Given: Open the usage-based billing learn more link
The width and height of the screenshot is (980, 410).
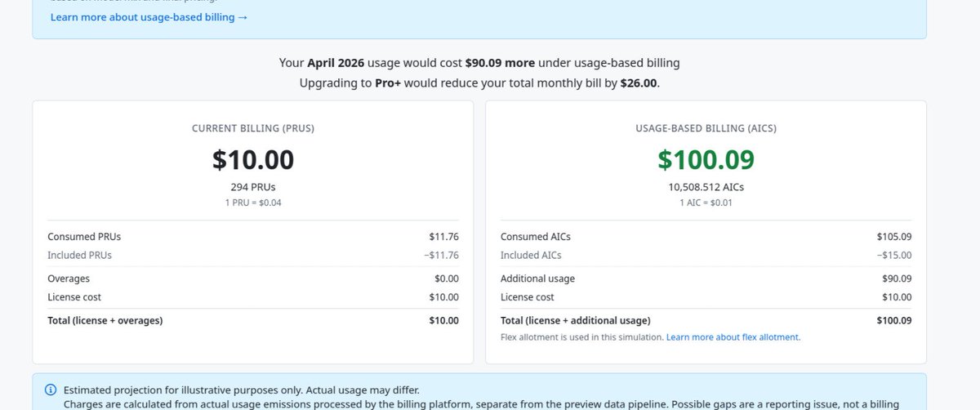Looking at the screenshot, I should click(x=149, y=17).
